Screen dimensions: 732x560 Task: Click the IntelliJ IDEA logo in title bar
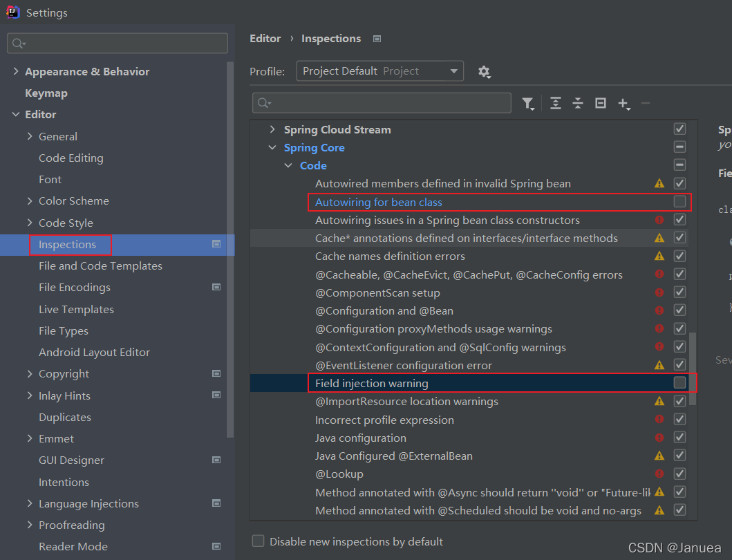12,12
